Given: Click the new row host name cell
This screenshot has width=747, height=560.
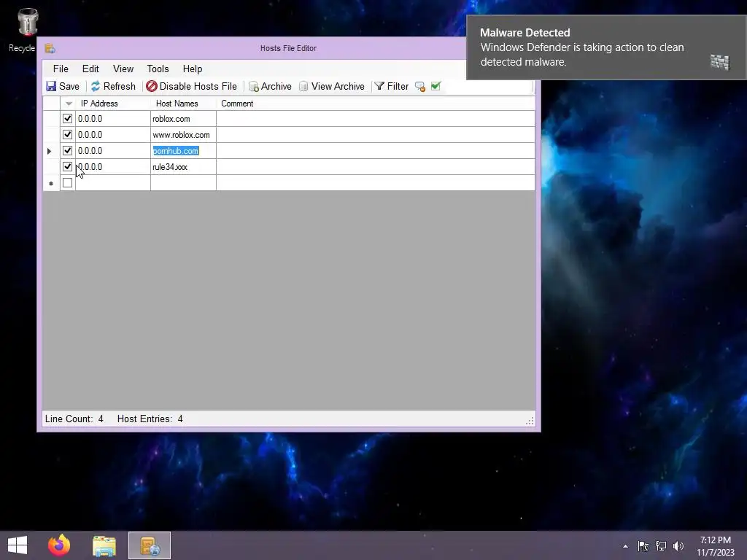Looking at the screenshot, I should pos(183,183).
